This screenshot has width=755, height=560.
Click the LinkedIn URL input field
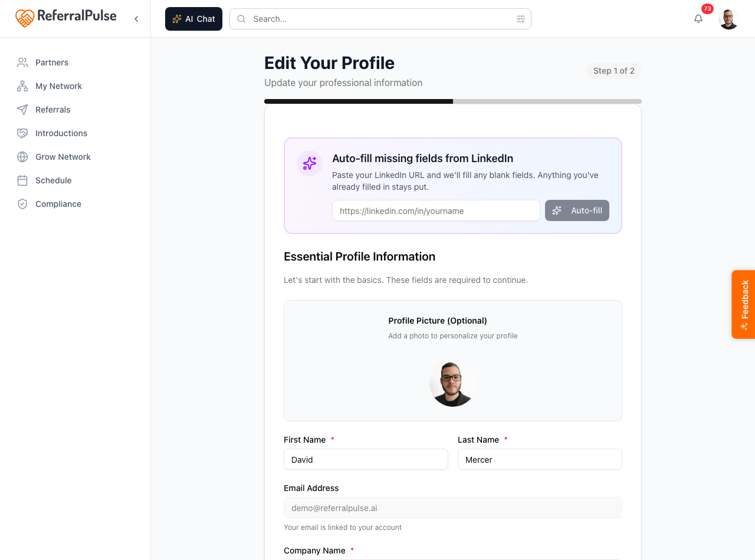click(436, 210)
